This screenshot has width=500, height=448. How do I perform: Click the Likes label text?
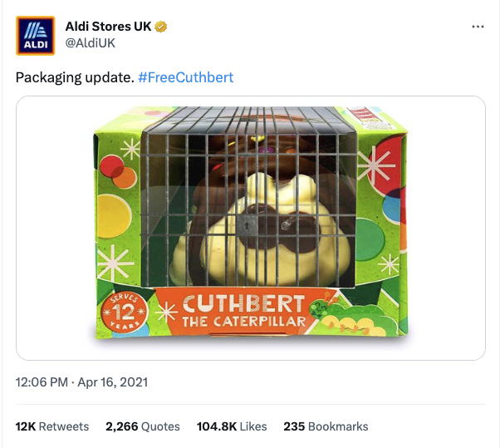(252, 426)
